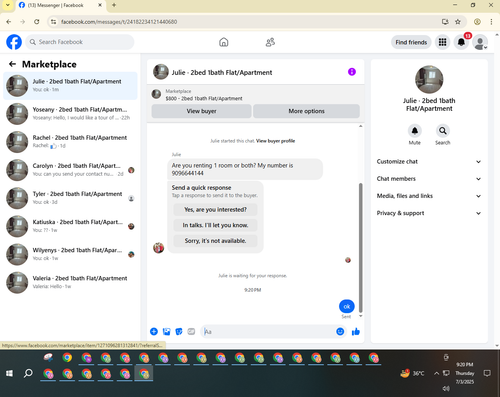
Task: Bookmark this page with the star icon
Action: click(x=458, y=22)
